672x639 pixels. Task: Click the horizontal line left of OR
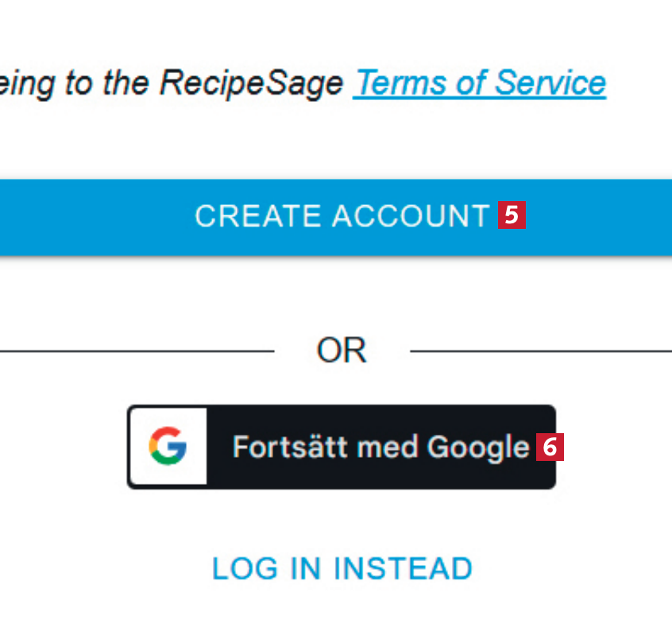[x=135, y=350]
